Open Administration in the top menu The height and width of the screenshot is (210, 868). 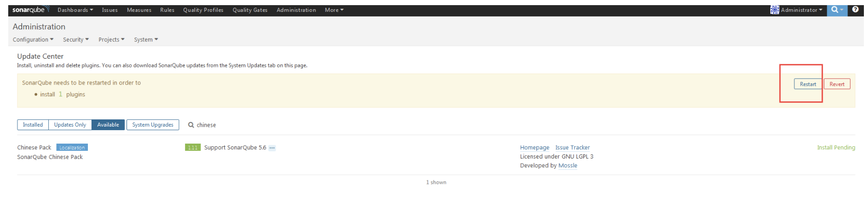[296, 10]
